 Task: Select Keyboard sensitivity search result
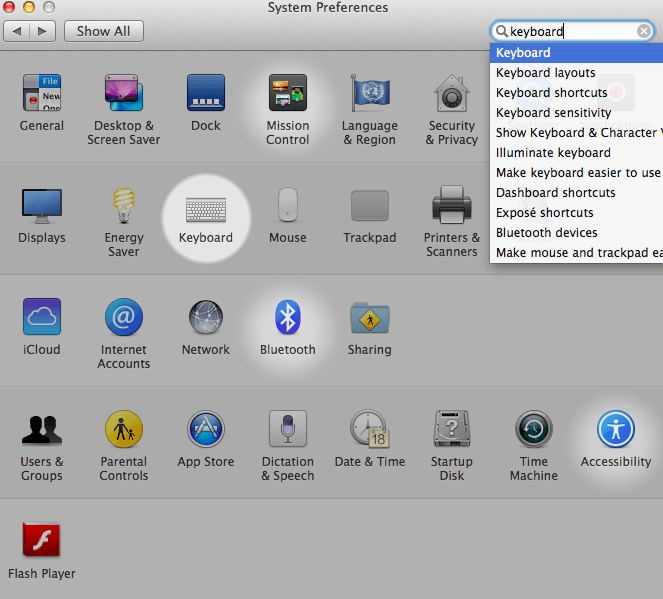click(576, 113)
